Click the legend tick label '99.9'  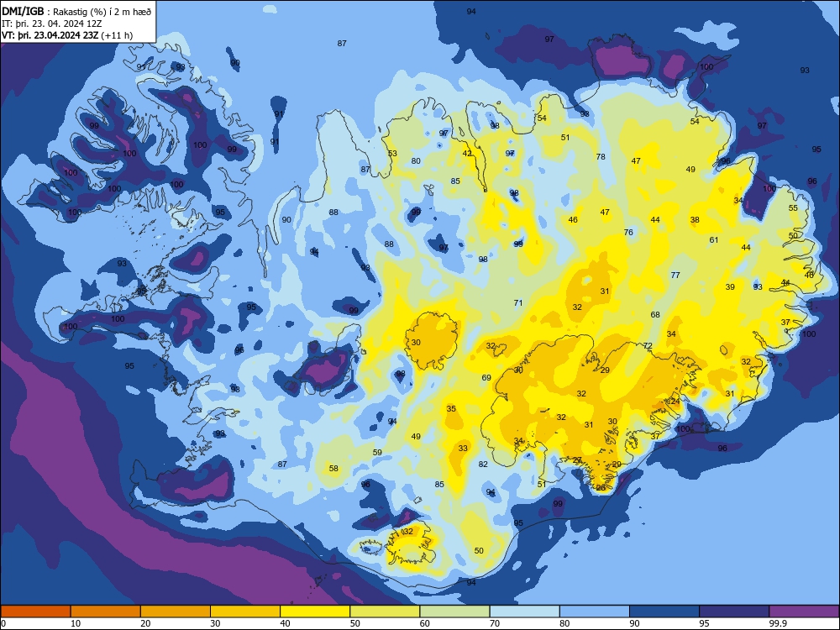coord(778,623)
